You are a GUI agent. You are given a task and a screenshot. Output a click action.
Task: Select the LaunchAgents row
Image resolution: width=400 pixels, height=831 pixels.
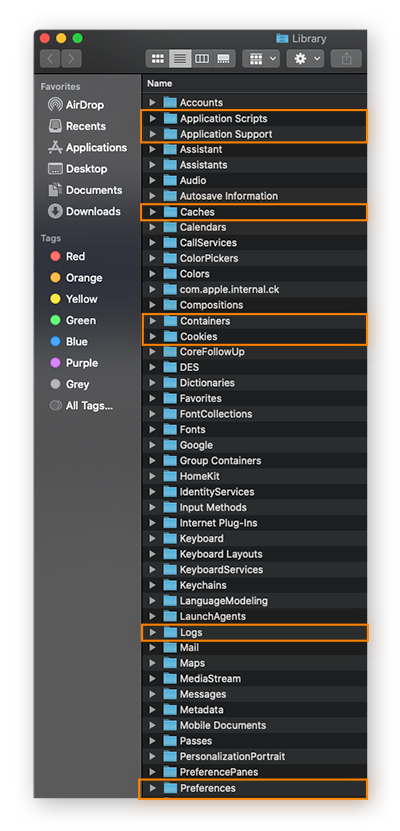(x=254, y=616)
